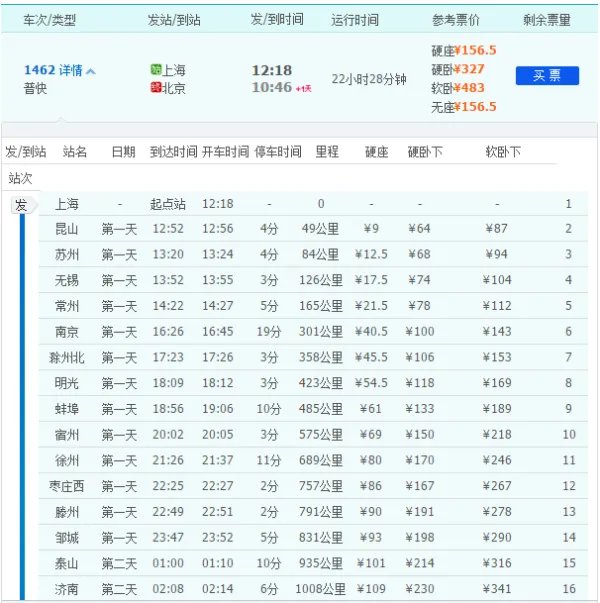The height and width of the screenshot is (603, 600).
Task: Click 上海 station row name
Action: click(67, 204)
